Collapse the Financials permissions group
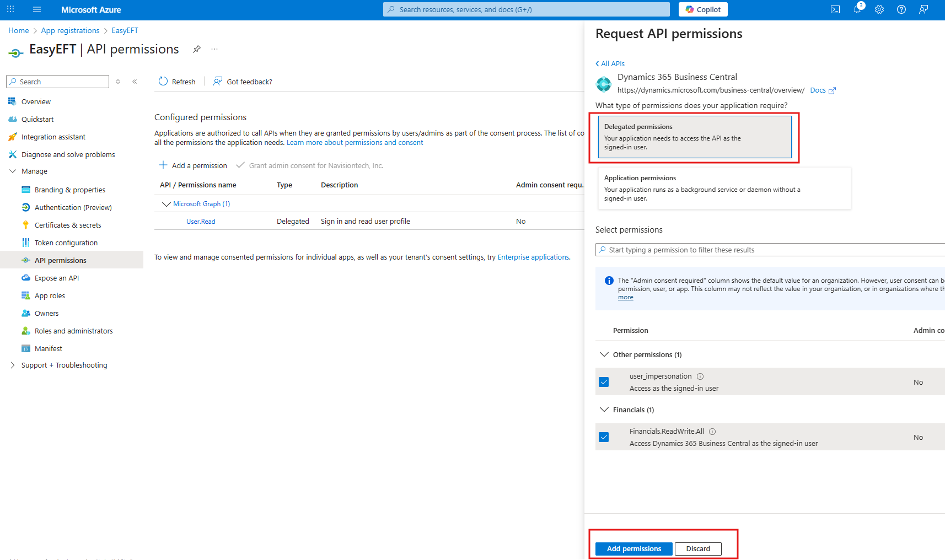The image size is (945, 560). pos(604,410)
